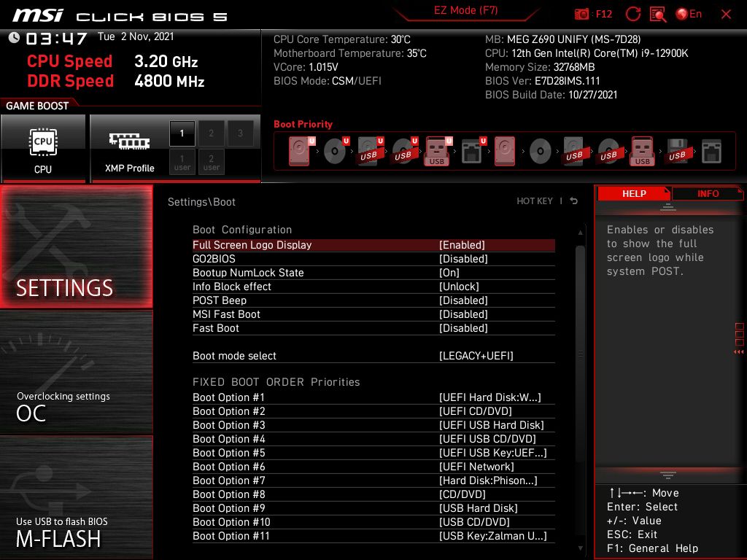The height and width of the screenshot is (560, 747).
Task: Select UEFI CD/DVD disc icon in Boot Priority
Action: pyautogui.click(x=336, y=151)
